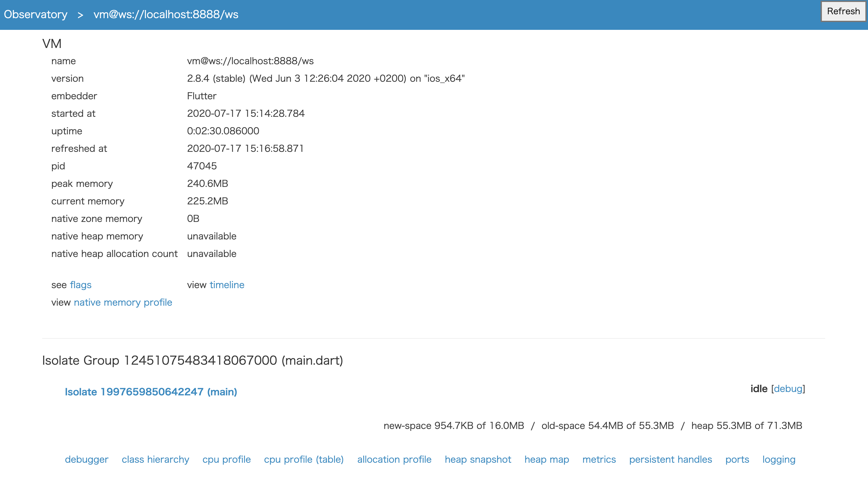This screenshot has width=868, height=477.
Task: Click the vm@ws://localhost:8888/ws breadcrumb
Action: tap(166, 15)
